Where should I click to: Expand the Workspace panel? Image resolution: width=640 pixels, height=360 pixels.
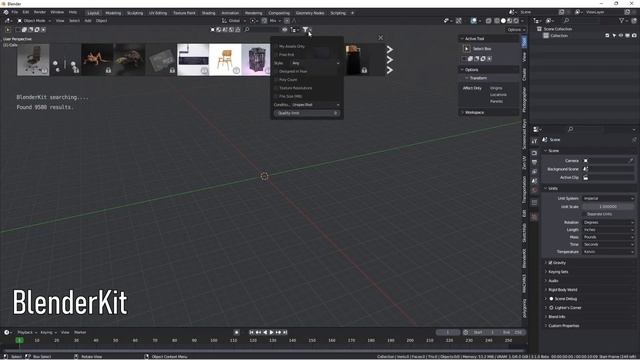(x=473, y=112)
